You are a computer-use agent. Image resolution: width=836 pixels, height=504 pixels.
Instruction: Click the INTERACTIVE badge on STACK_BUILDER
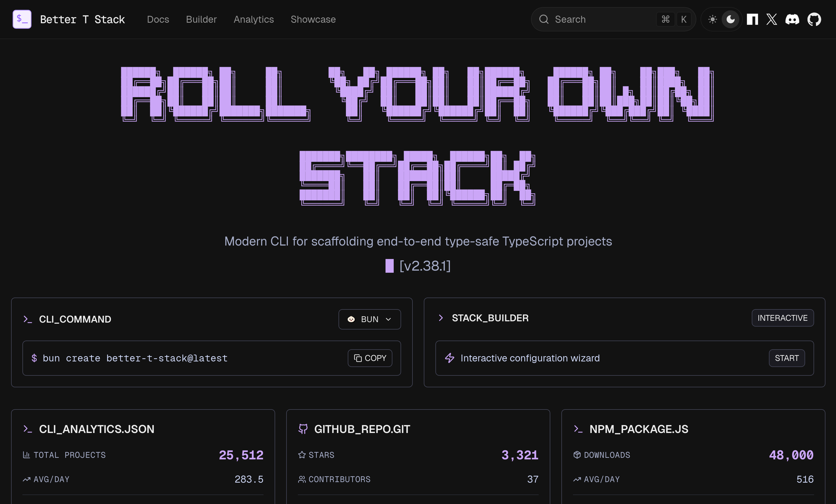pos(783,318)
